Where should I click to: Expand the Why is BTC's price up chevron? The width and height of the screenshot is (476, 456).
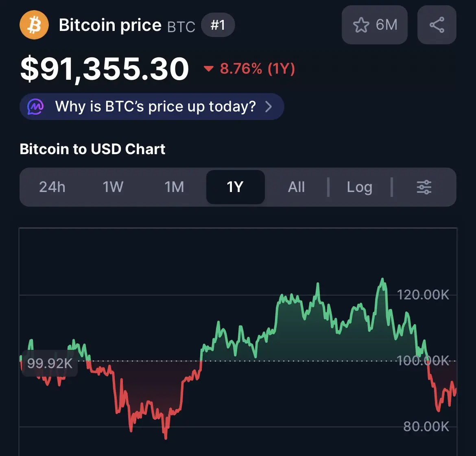click(x=269, y=107)
